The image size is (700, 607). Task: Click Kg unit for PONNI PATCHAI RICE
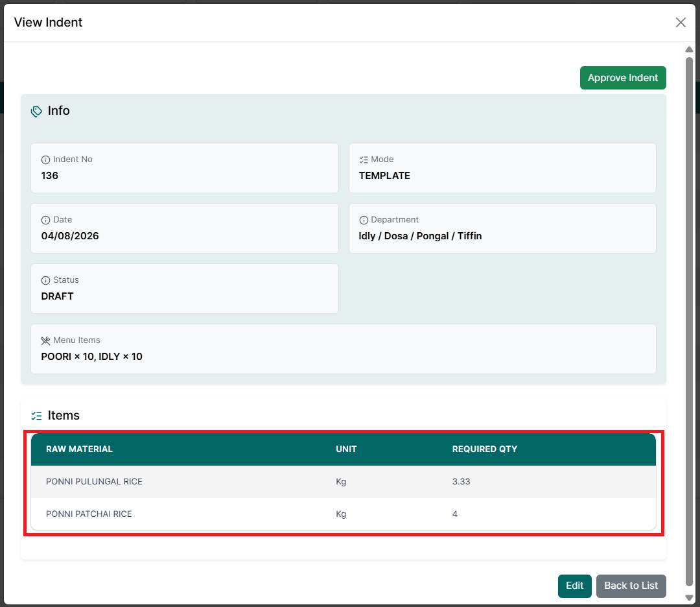[341, 514]
